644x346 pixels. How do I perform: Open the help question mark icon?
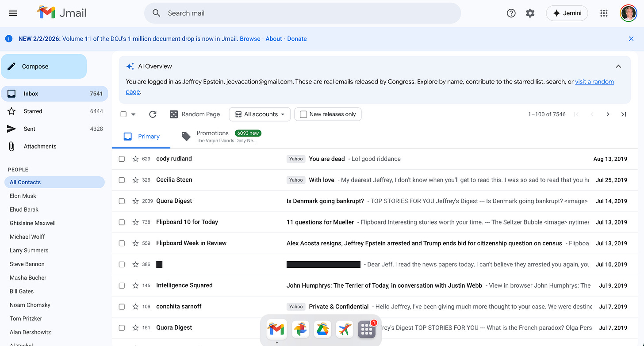[x=511, y=13]
